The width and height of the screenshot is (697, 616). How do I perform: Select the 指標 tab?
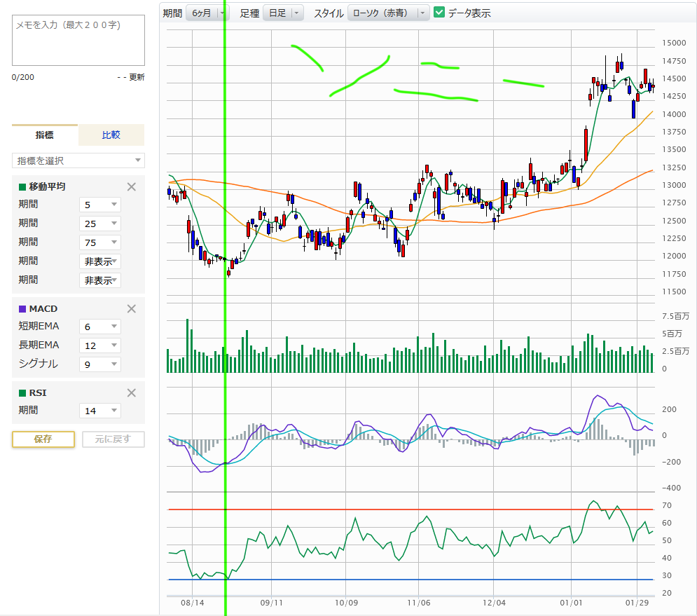[45, 135]
